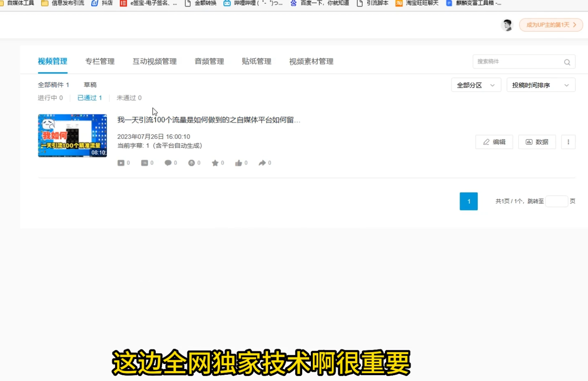
Task: Open the 数据 statistics button
Action: pyautogui.click(x=537, y=142)
